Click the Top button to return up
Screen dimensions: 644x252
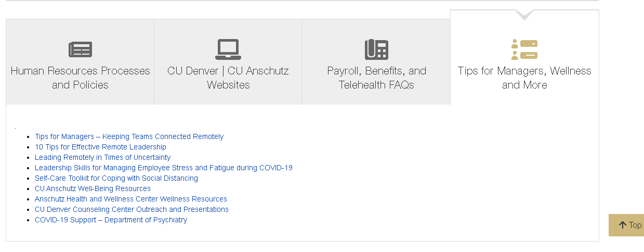626,225
